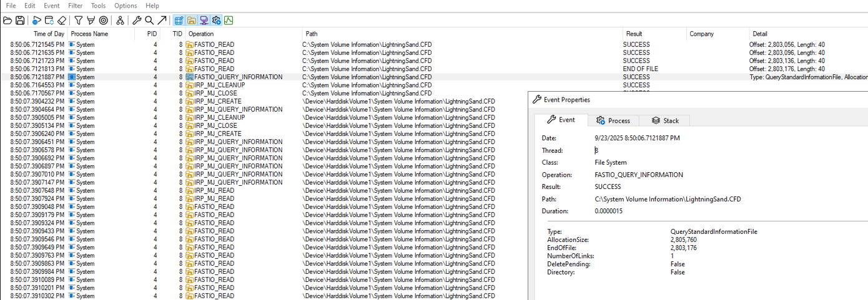
Task: Click the Jump To arrow icon
Action: 162,21
